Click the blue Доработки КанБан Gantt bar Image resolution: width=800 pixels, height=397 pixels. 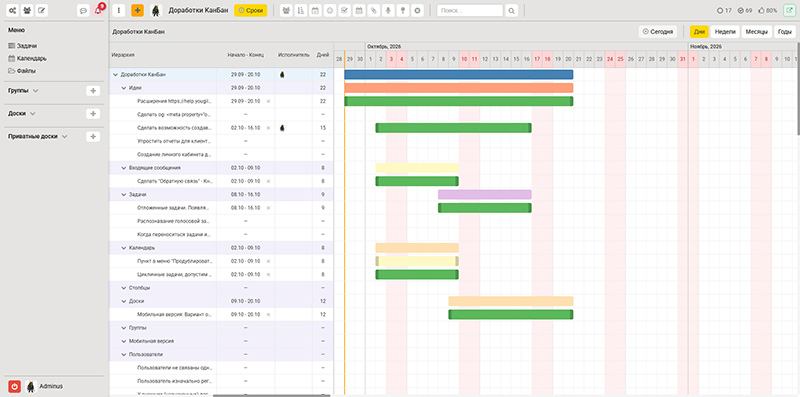459,75
